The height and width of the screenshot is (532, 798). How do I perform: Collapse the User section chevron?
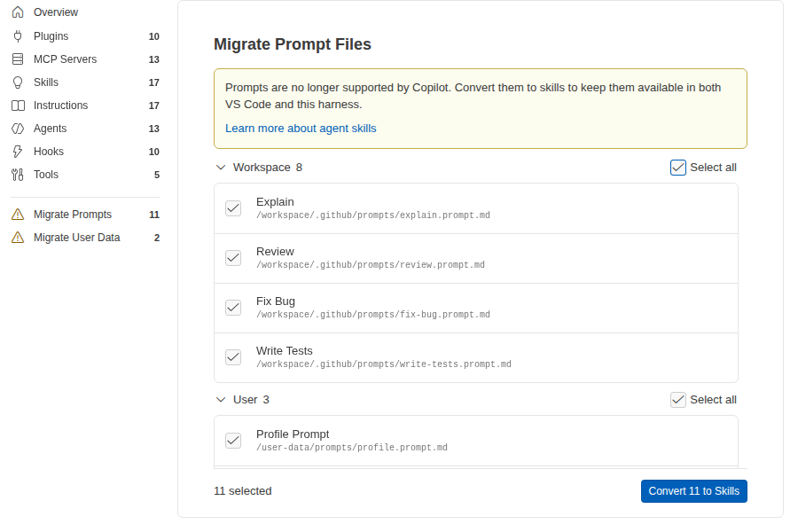(x=221, y=400)
